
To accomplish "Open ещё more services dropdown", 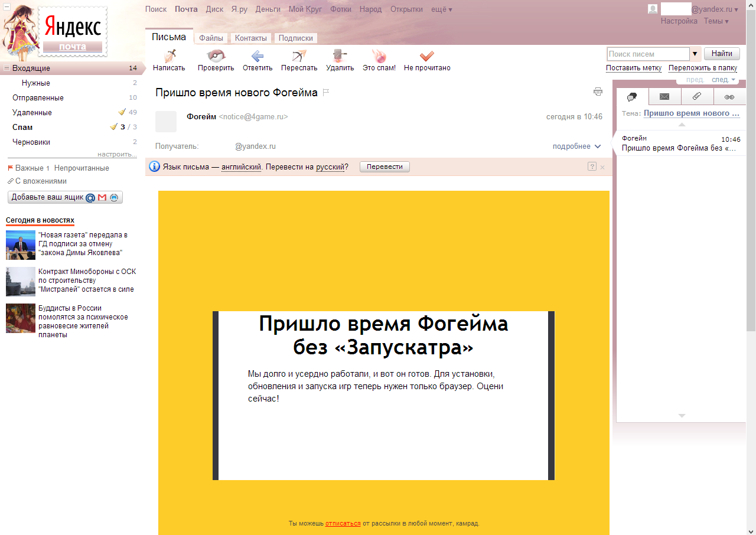I will pyautogui.click(x=442, y=9).
